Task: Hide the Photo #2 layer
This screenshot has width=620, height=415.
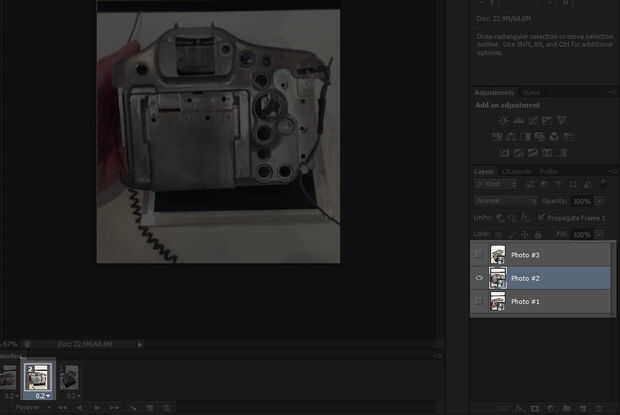Action: (479, 278)
